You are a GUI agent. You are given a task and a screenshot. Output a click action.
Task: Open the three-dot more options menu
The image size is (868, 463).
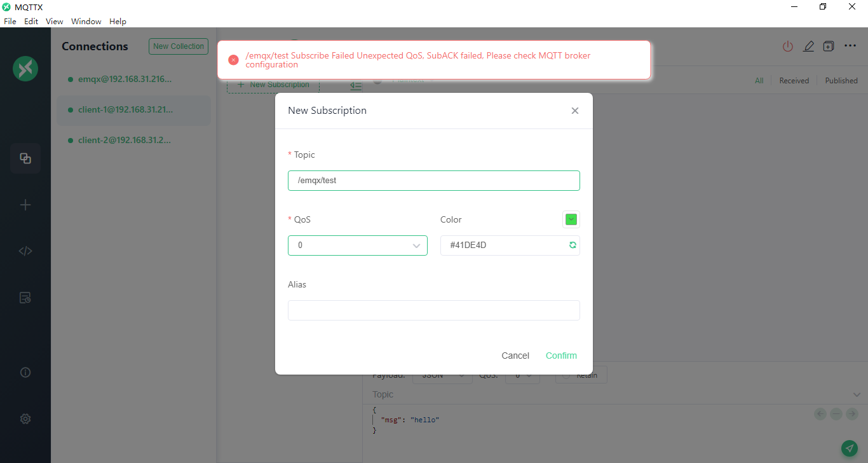tap(850, 46)
